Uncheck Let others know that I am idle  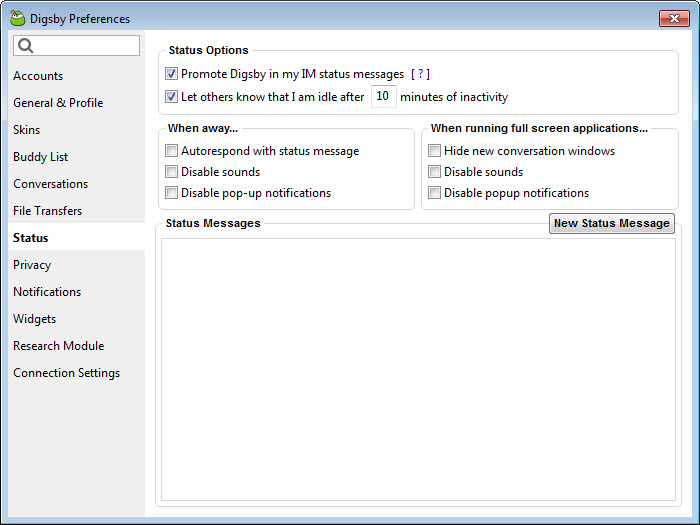(x=171, y=96)
